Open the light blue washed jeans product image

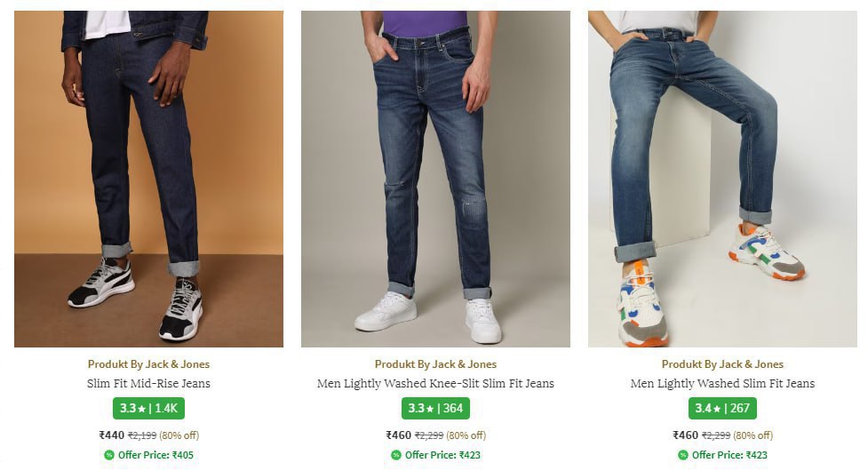(x=722, y=178)
